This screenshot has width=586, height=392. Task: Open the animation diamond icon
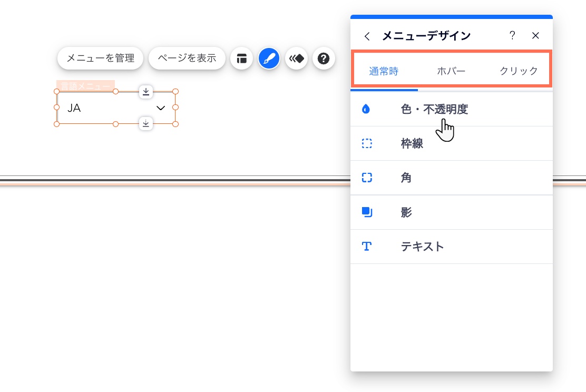[x=297, y=58]
